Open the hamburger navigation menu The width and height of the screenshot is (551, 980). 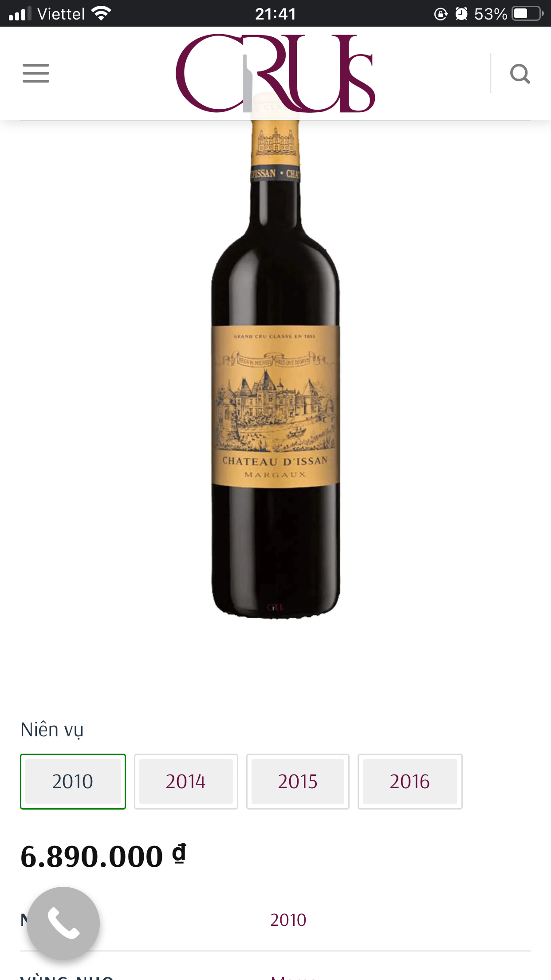(x=36, y=73)
